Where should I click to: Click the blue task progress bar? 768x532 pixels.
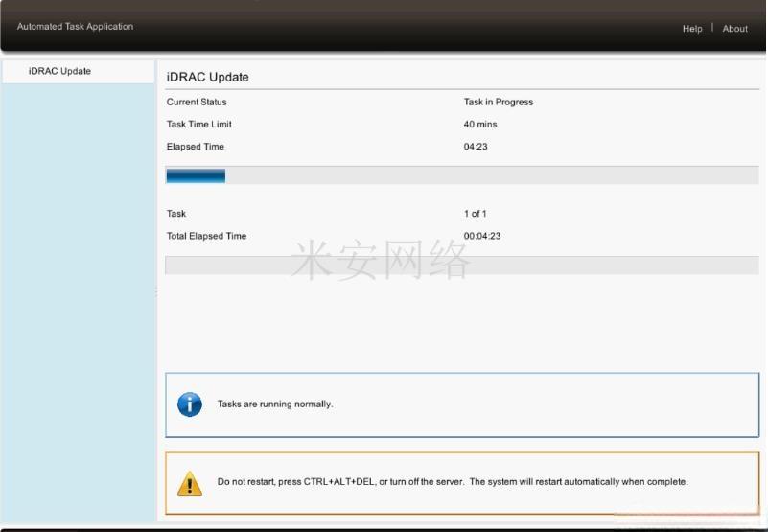[462, 175]
